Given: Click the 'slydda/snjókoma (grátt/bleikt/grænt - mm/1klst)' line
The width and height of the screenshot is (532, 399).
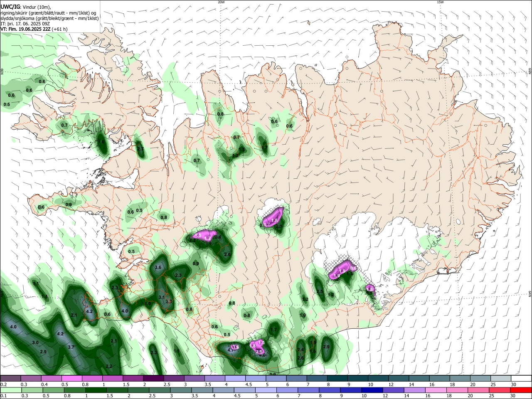Looking at the screenshot, I should [x=49, y=18].
